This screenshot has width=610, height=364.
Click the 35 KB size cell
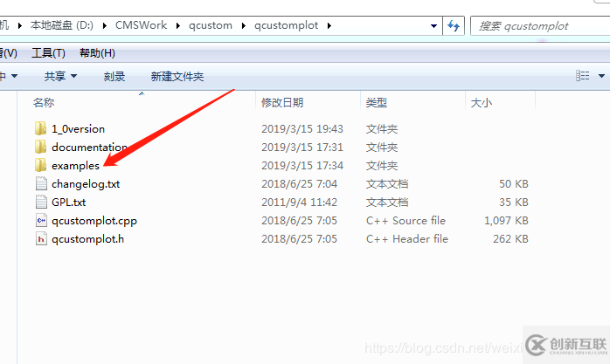point(514,202)
